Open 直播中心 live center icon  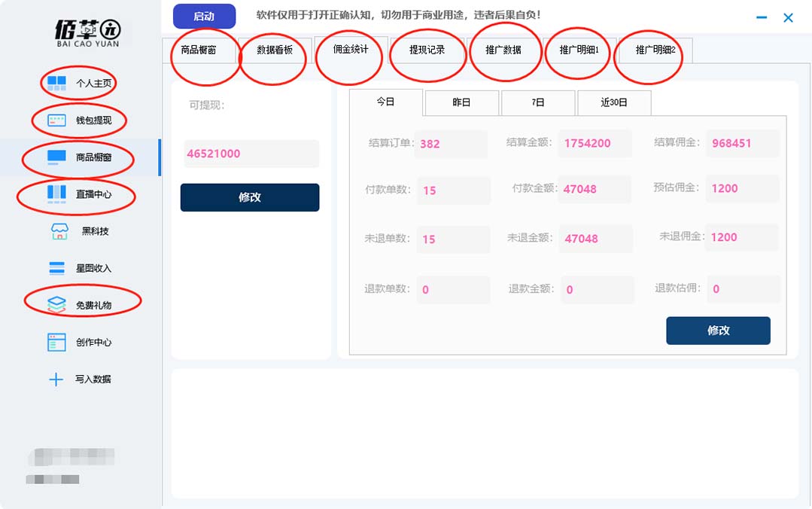click(57, 194)
